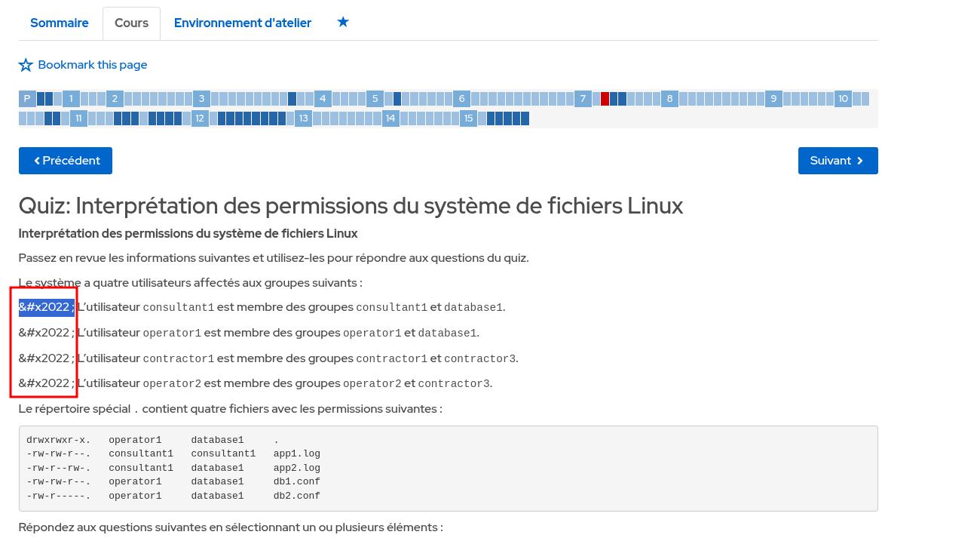The height and width of the screenshot is (541, 980).
Task: Go back with the Précédent button
Action: (x=66, y=161)
